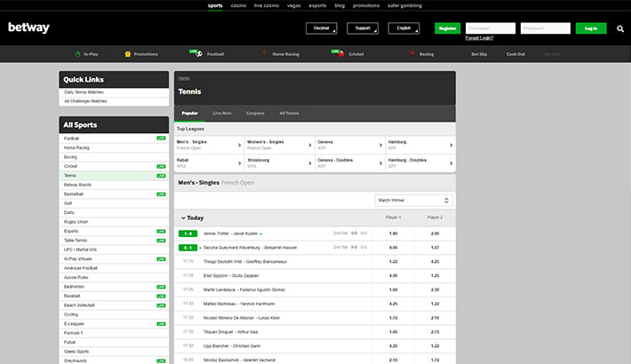The height and width of the screenshot is (364, 631).
Task: Bet 1.80 on James Trotter
Action: point(393,233)
